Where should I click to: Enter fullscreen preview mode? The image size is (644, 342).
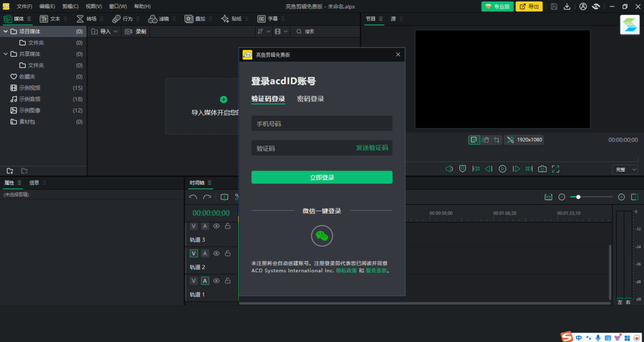555,169
